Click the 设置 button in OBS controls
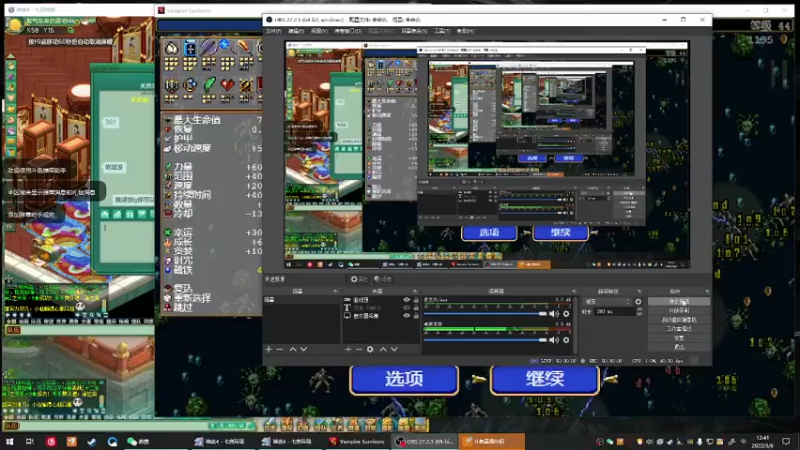 point(679,338)
